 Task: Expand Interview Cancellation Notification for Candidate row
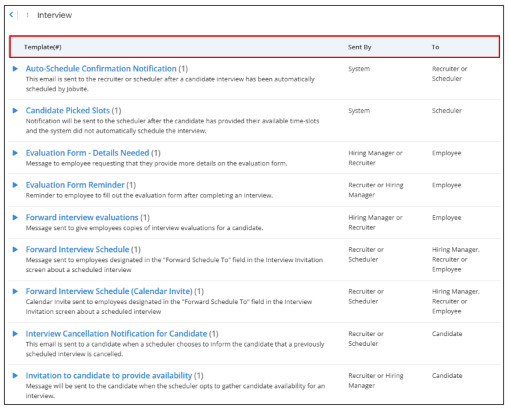(x=15, y=334)
